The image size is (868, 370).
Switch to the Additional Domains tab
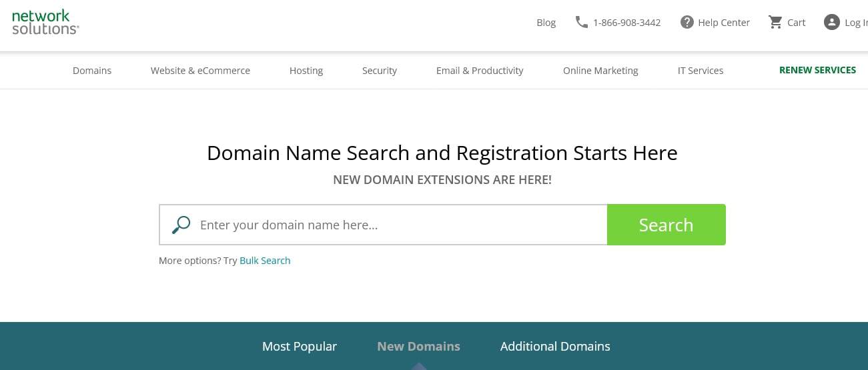coord(555,347)
